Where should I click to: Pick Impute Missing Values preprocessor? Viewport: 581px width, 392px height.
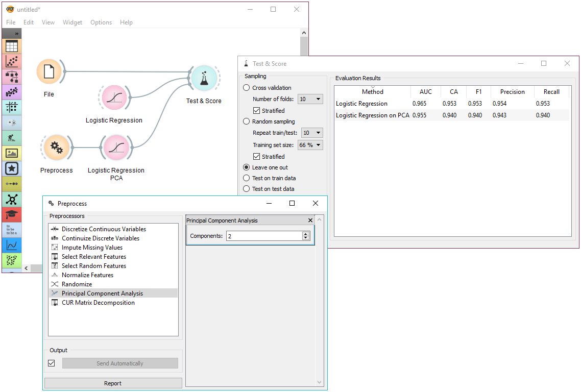(x=113, y=248)
